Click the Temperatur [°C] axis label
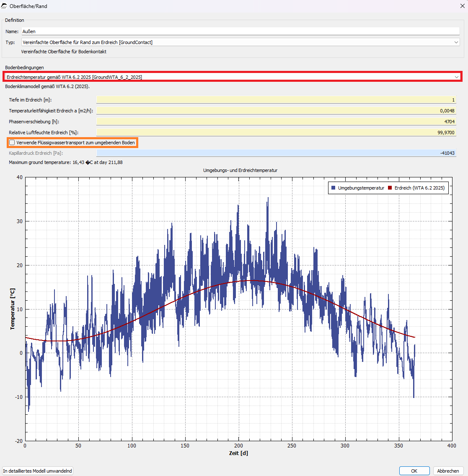 pyautogui.click(x=13, y=309)
